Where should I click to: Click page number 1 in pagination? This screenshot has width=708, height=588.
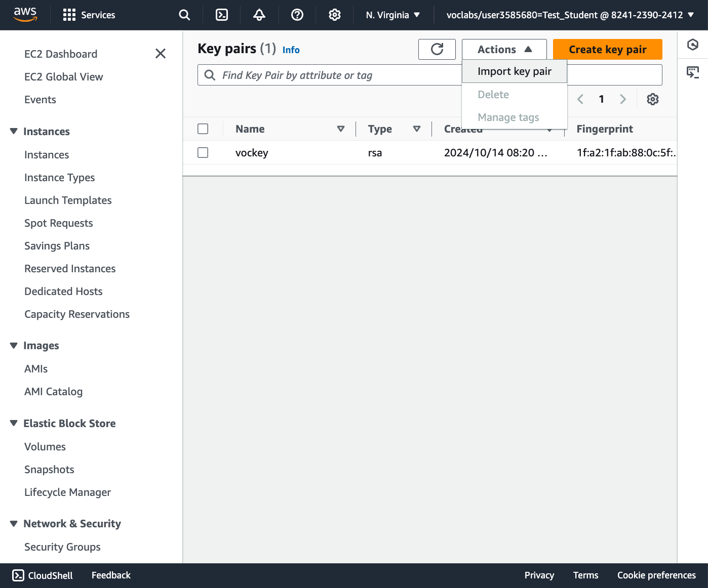[x=602, y=99]
